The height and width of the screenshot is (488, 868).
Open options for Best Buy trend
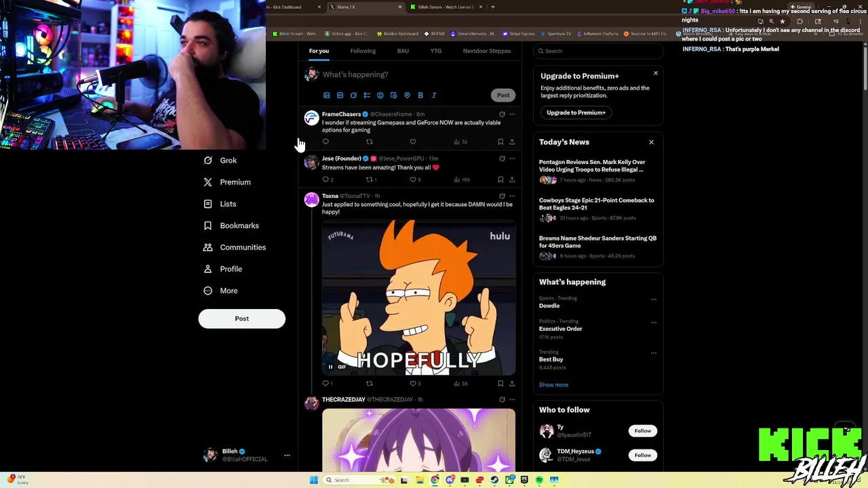(654, 353)
